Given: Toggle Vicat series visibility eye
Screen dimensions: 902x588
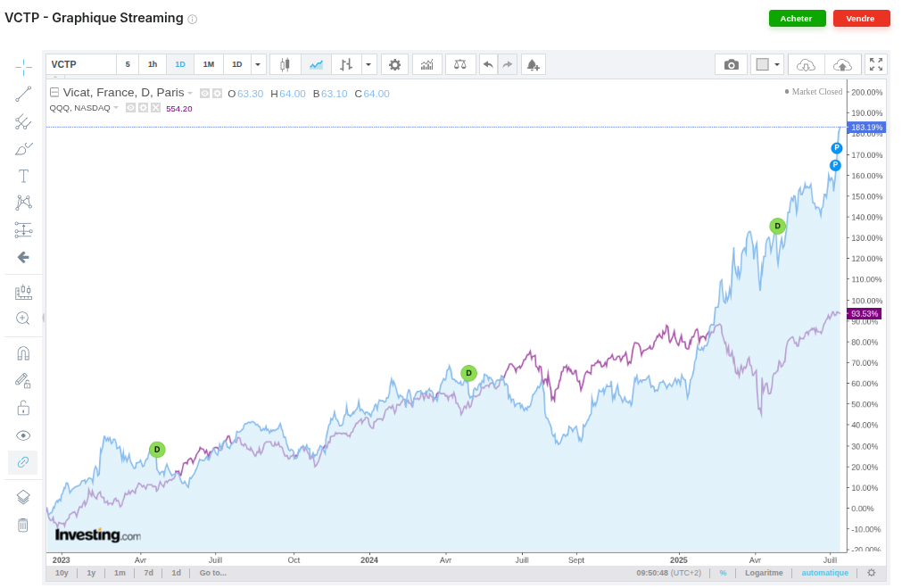Looking at the screenshot, I should pyautogui.click(x=205, y=93).
